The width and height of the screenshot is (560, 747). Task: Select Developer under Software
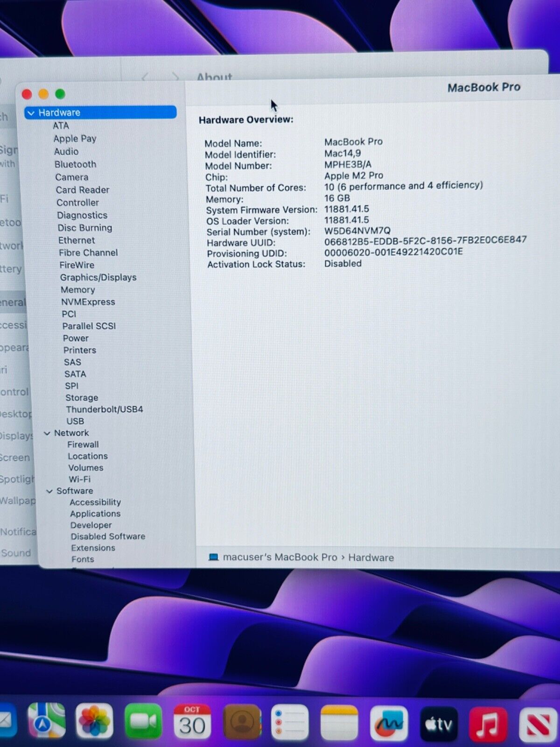(x=91, y=525)
